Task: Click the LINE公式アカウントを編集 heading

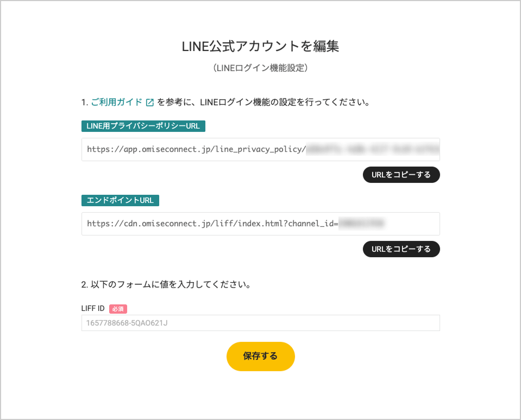Action: coord(261,46)
